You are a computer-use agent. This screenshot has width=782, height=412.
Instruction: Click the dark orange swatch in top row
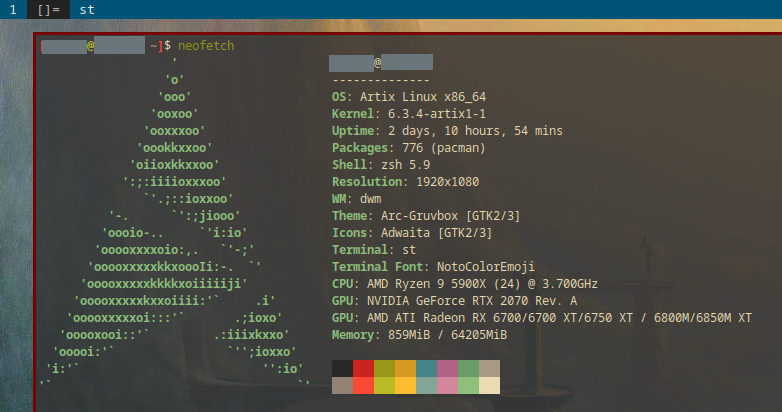coord(405,369)
